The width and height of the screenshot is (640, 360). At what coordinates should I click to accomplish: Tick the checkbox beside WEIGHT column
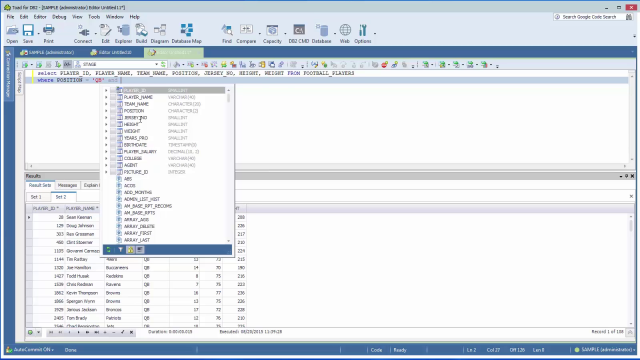(113, 131)
